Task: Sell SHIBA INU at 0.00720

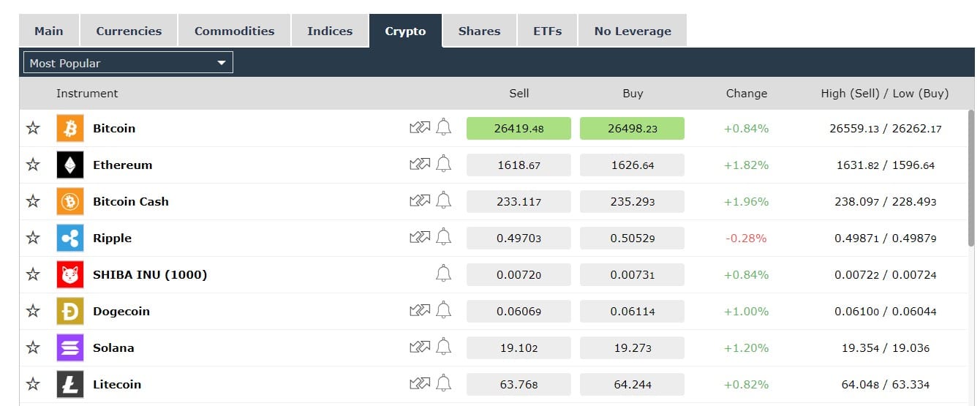Action: [x=519, y=274]
